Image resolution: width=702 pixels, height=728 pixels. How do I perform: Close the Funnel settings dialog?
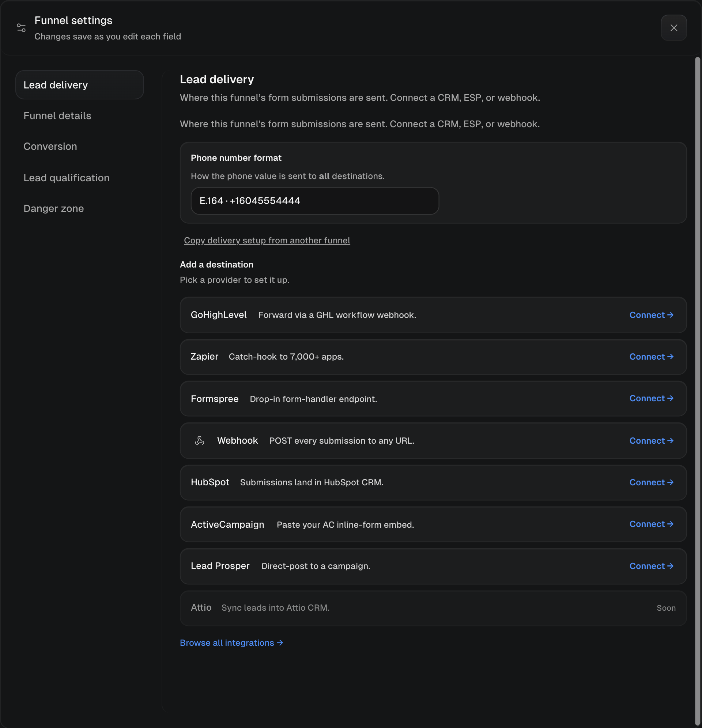pyautogui.click(x=673, y=28)
